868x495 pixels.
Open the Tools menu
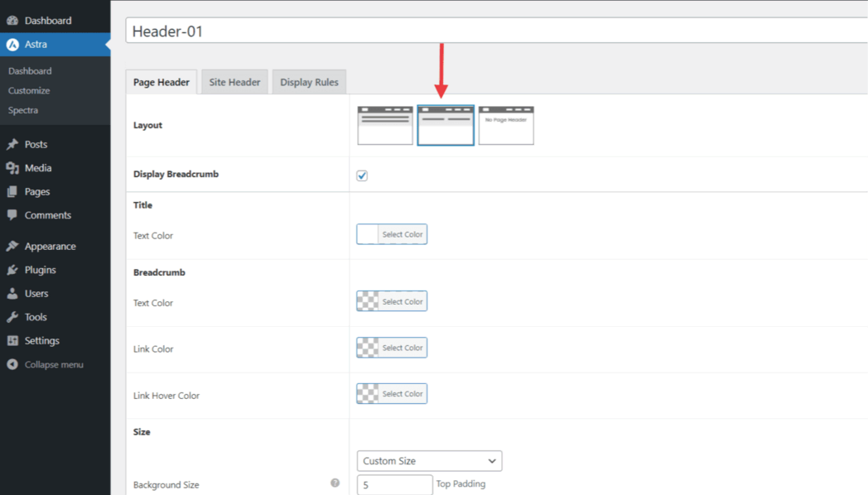(x=55, y=317)
